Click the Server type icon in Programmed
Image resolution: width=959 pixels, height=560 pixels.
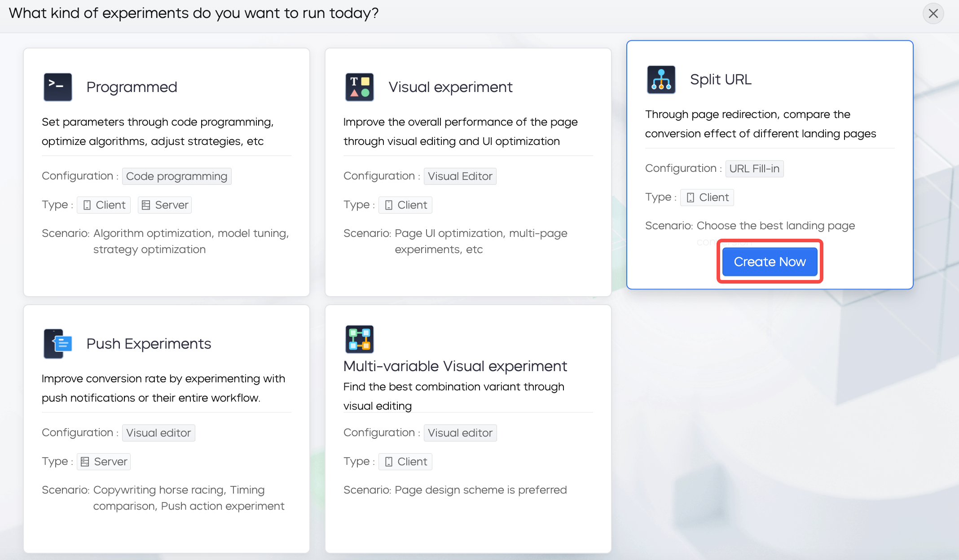coord(145,205)
